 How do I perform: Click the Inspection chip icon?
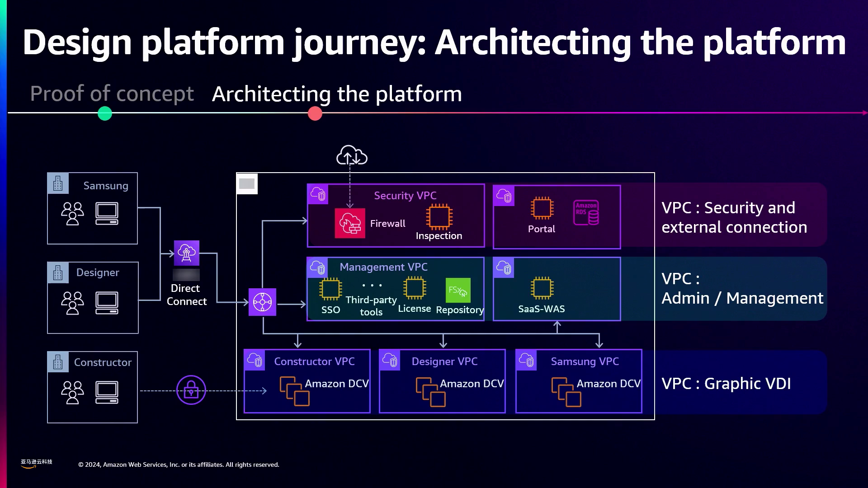(x=439, y=216)
